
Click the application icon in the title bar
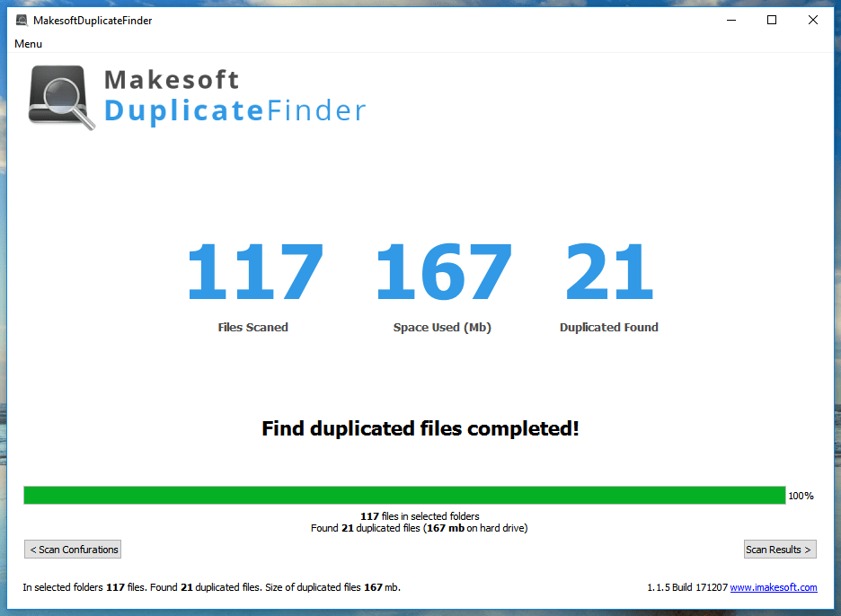point(22,19)
